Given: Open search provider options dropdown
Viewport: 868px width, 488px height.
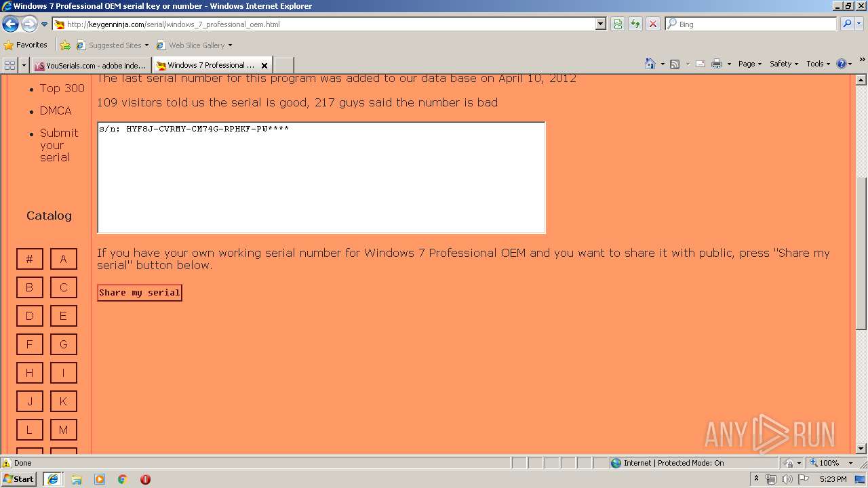Looking at the screenshot, I should [x=859, y=24].
